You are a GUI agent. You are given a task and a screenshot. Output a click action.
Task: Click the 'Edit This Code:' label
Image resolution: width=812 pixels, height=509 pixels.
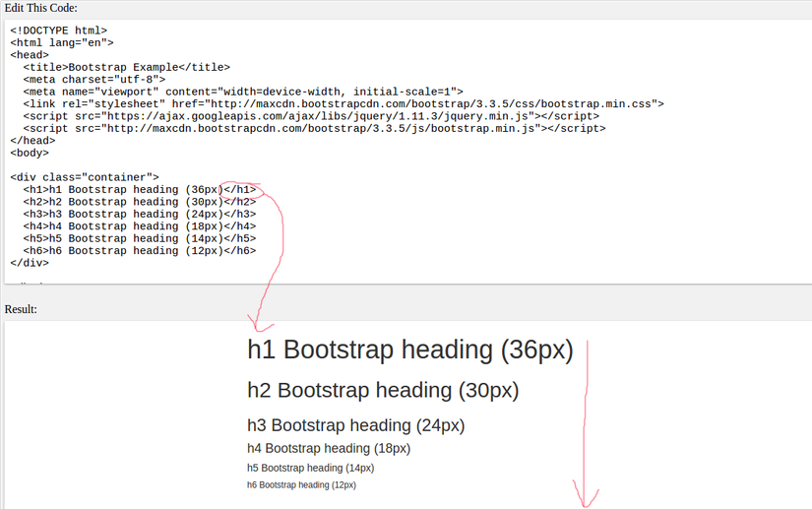(41, 8)
